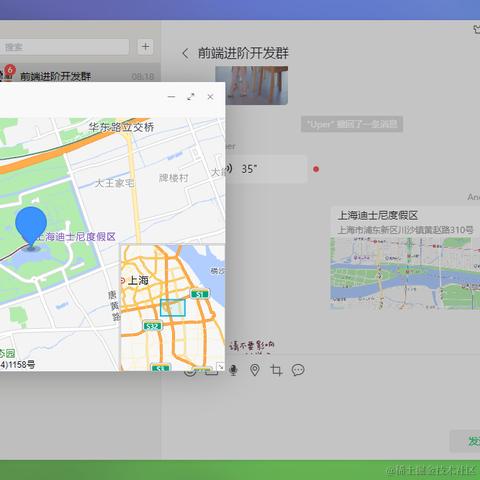Click the blue location marker on the map
Screen dimensions: 480x480
click(x=31, y=228)
